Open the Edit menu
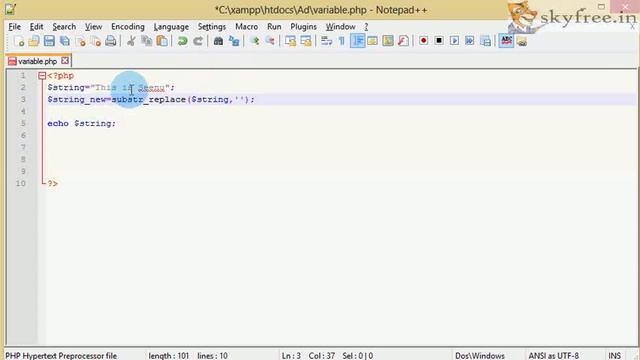The height and width of the screenshot is (360, 640). (36, 27)
